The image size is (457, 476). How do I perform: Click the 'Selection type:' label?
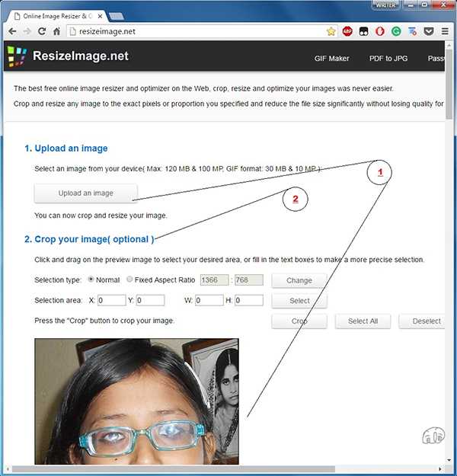point(58,280)
